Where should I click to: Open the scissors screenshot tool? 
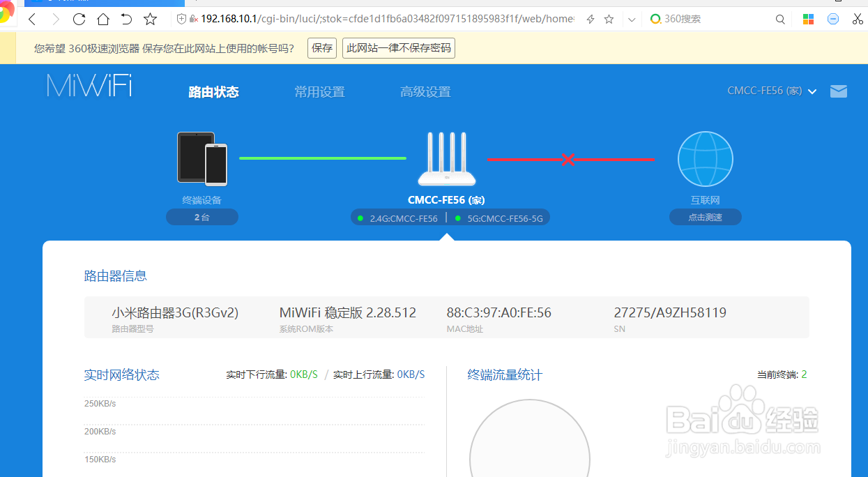point(858,19)
